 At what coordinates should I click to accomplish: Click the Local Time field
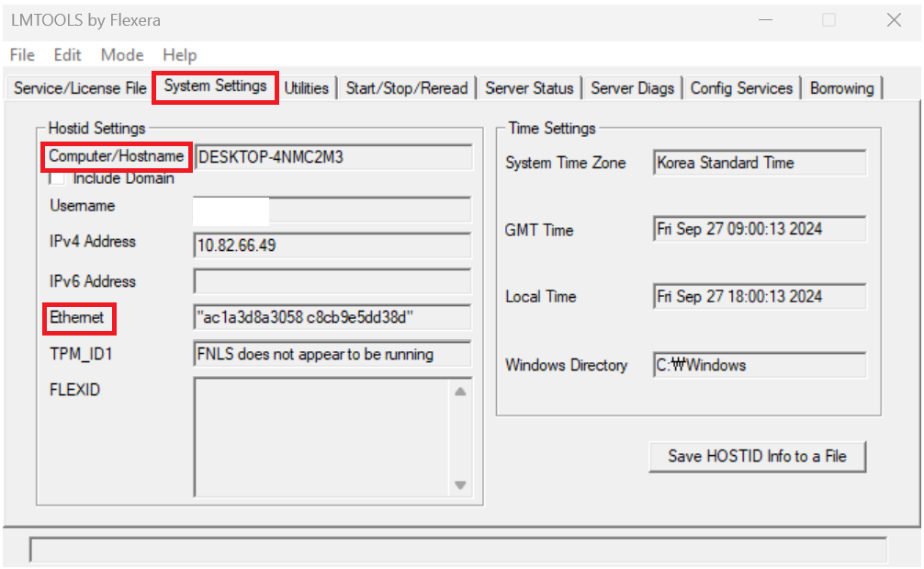(x=760, y=296)
